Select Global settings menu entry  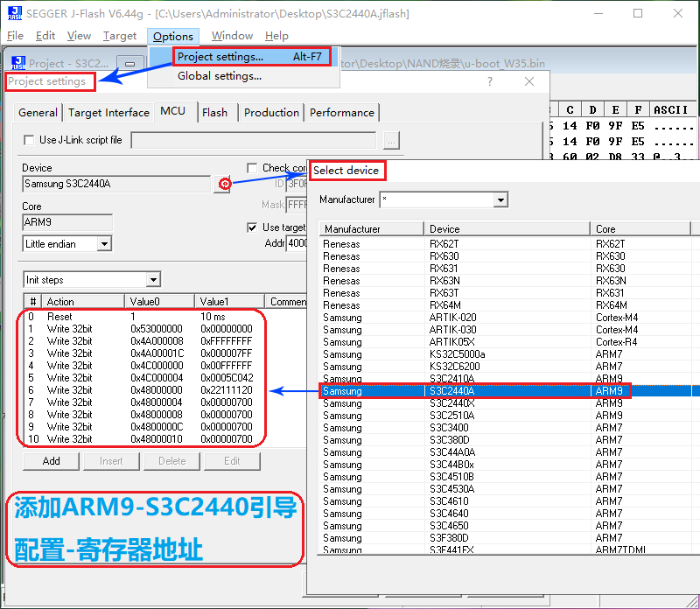click(x=219, y=76)
